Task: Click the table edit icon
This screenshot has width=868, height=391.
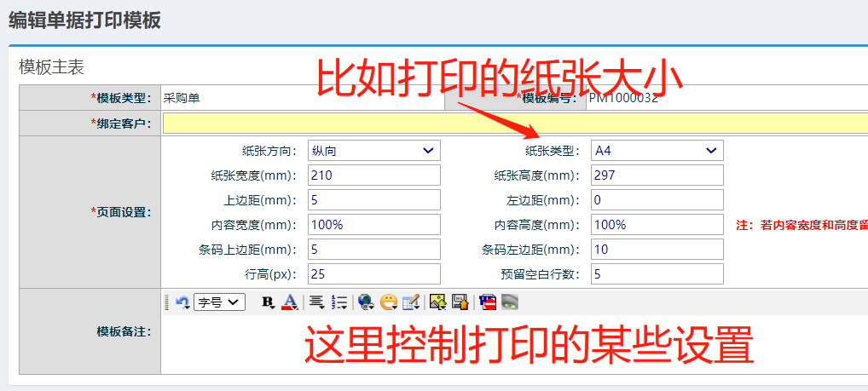Action: point(411,302)
